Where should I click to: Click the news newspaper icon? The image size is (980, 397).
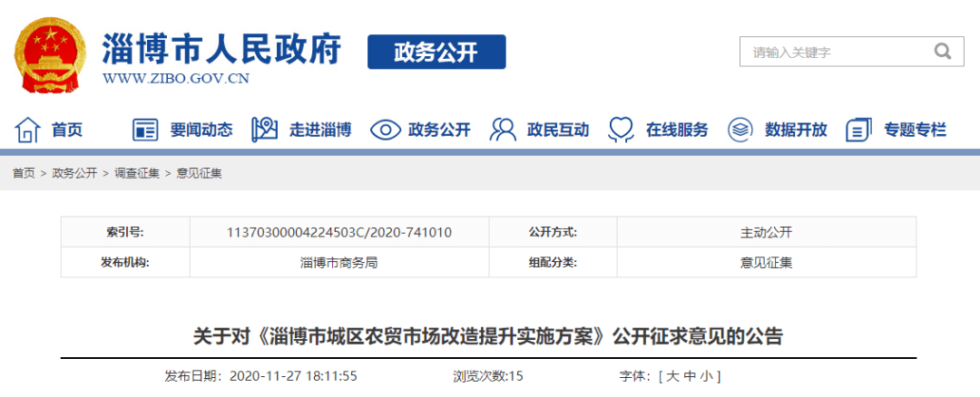click(x=145, y=130)
